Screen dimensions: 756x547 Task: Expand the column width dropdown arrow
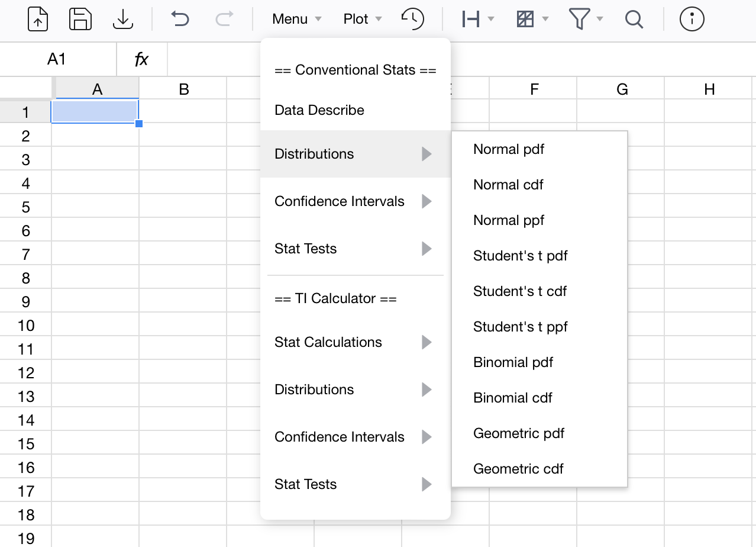click(491, 19)
